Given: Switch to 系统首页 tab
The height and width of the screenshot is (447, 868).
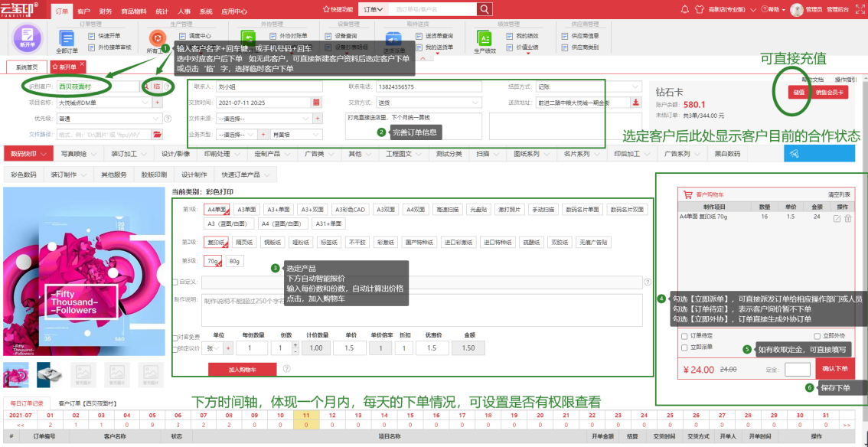Looking at the screenshot, I should pos(27,67).
